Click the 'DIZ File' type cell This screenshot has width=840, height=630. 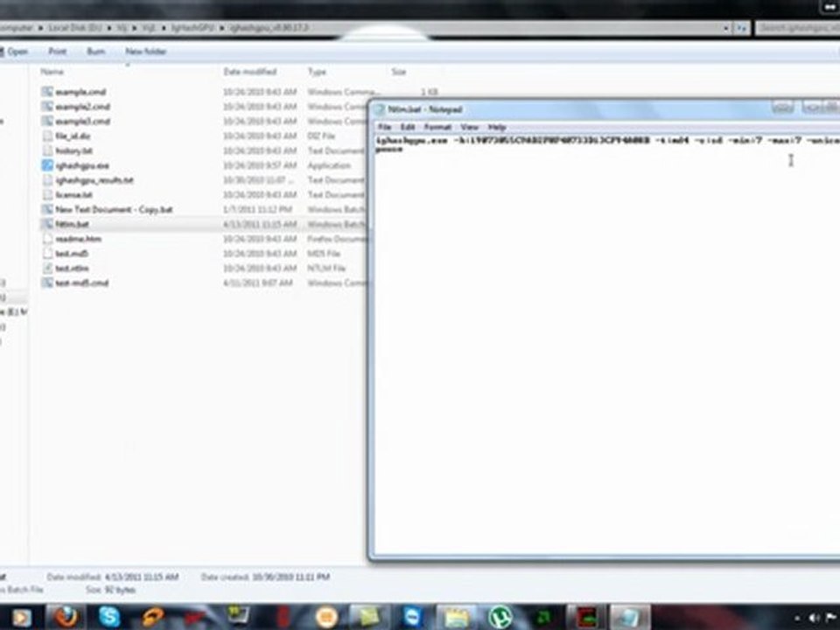tap(321, 136)
